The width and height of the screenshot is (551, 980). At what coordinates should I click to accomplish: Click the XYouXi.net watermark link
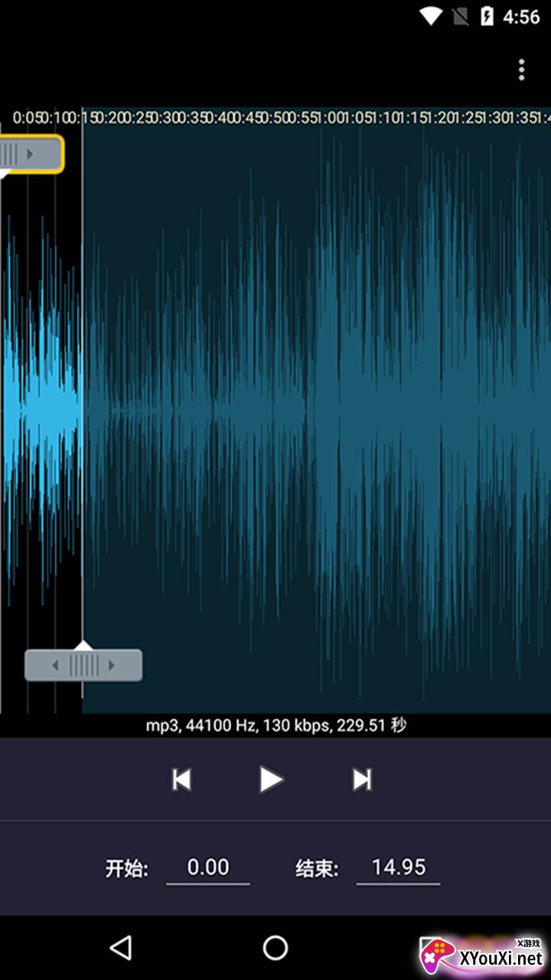[x=490, y=957]
